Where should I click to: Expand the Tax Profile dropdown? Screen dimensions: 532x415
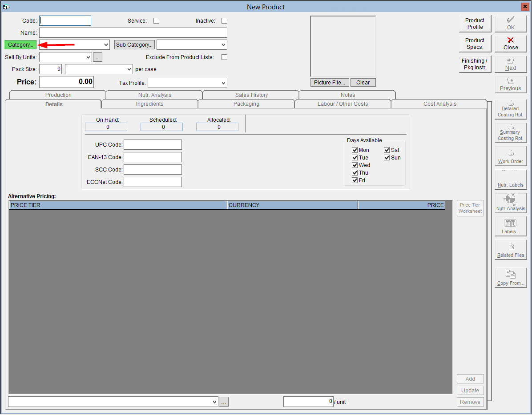[x=223, y=83]
